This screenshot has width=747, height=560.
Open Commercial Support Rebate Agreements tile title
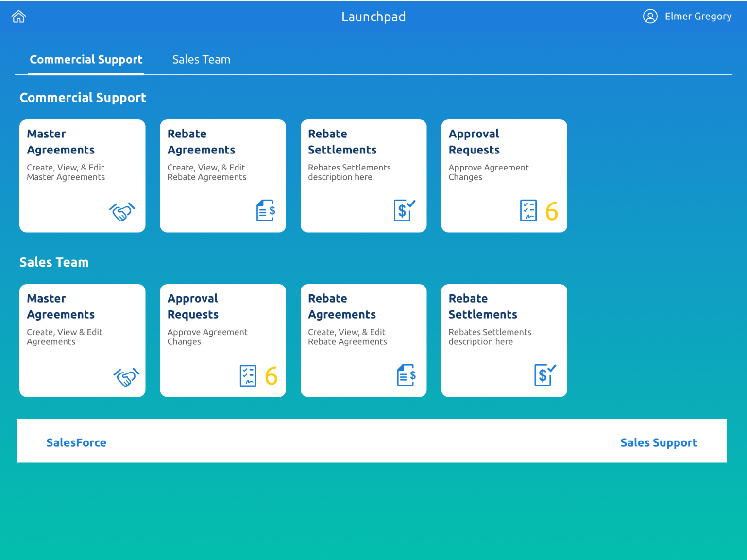pos(201,142)
